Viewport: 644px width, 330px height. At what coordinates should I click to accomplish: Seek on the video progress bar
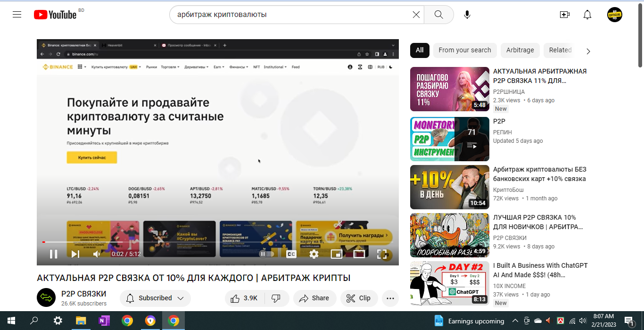pyautogui.click(x=217, y=242)
